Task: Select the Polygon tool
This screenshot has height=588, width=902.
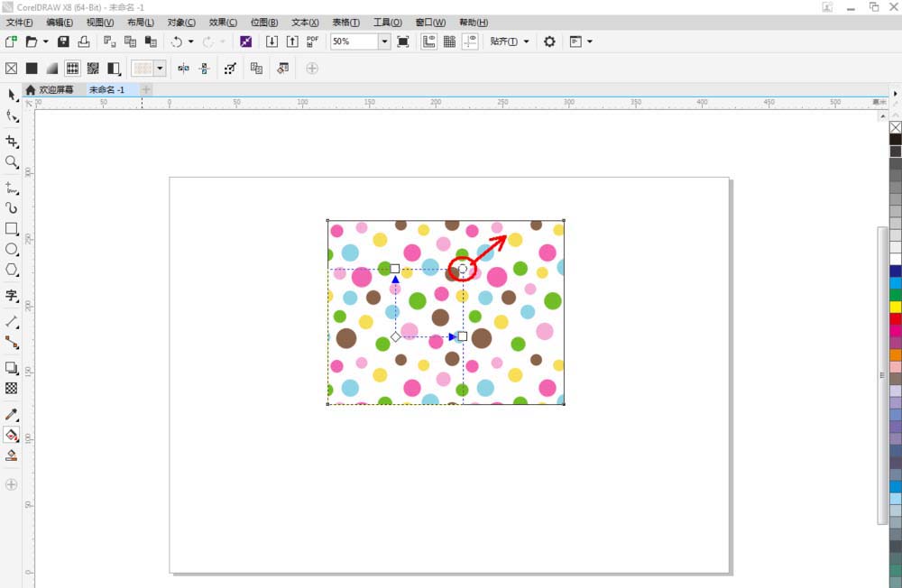Action: (x=12, y=270)
